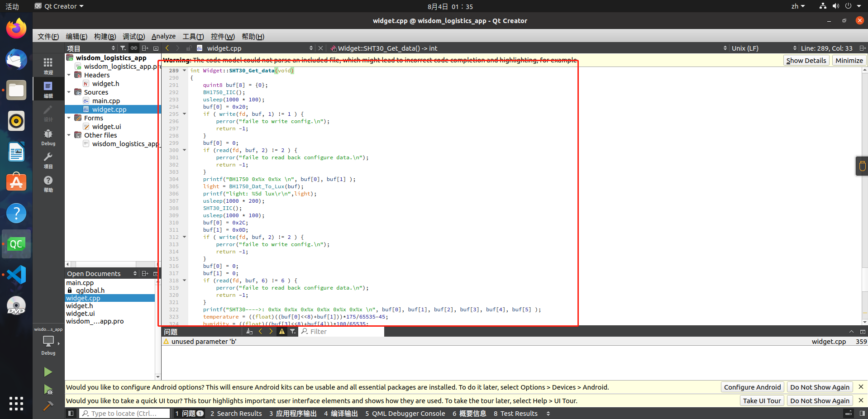Open Projects mode with the wrench icon
Screen dimensions: 868x419
click(48, 160)
